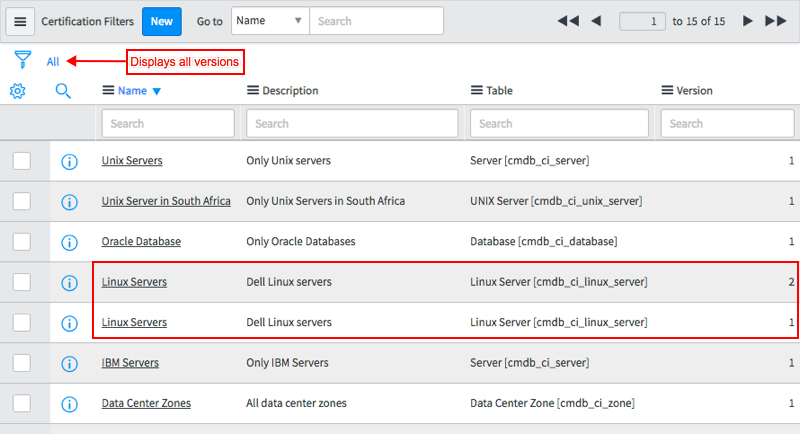Preview Linux Servers version 1 info icon
The image size is (800, 434).
pyautogui.click(x=69, y=323)
